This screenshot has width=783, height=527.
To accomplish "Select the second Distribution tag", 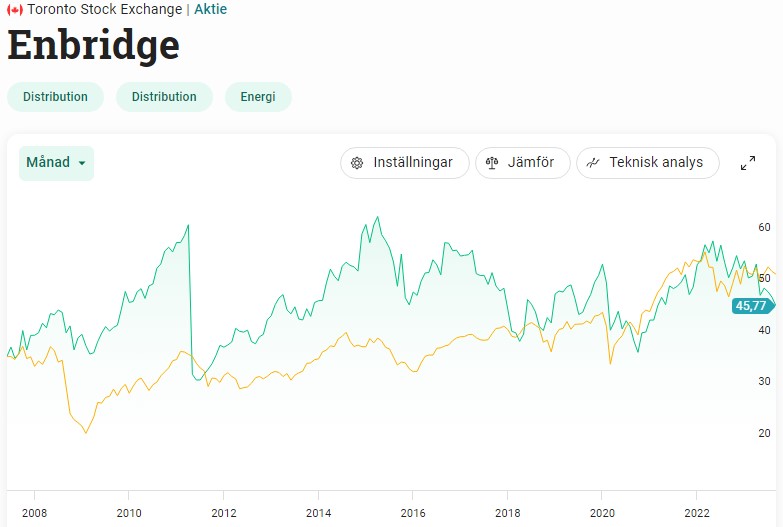I will pos(164,97).
